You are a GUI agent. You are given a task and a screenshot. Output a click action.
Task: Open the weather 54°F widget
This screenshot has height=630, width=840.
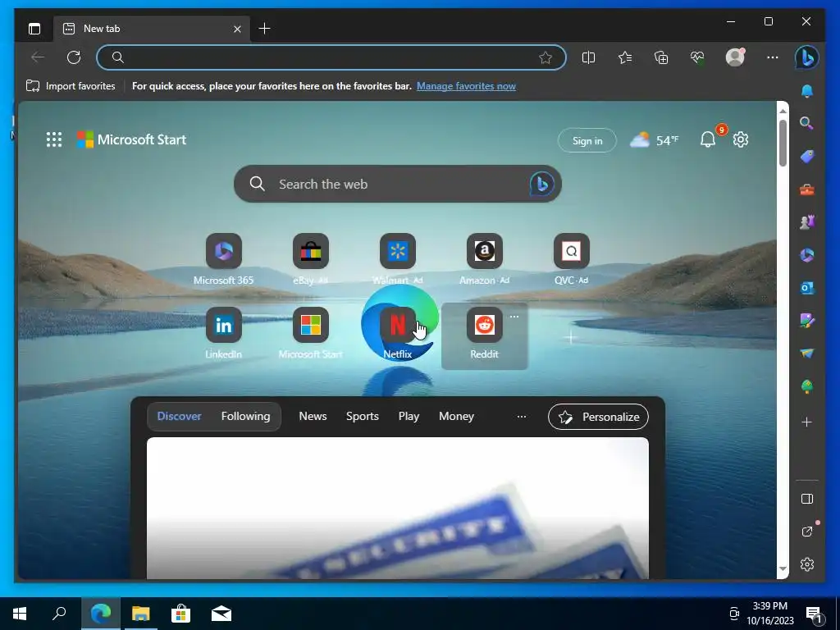(654, 140)
